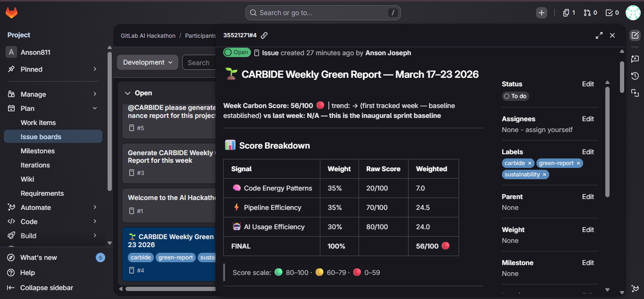Edit the Labels field
The width and height of the screenshot is (644, 299).
(x=588, y=152)
